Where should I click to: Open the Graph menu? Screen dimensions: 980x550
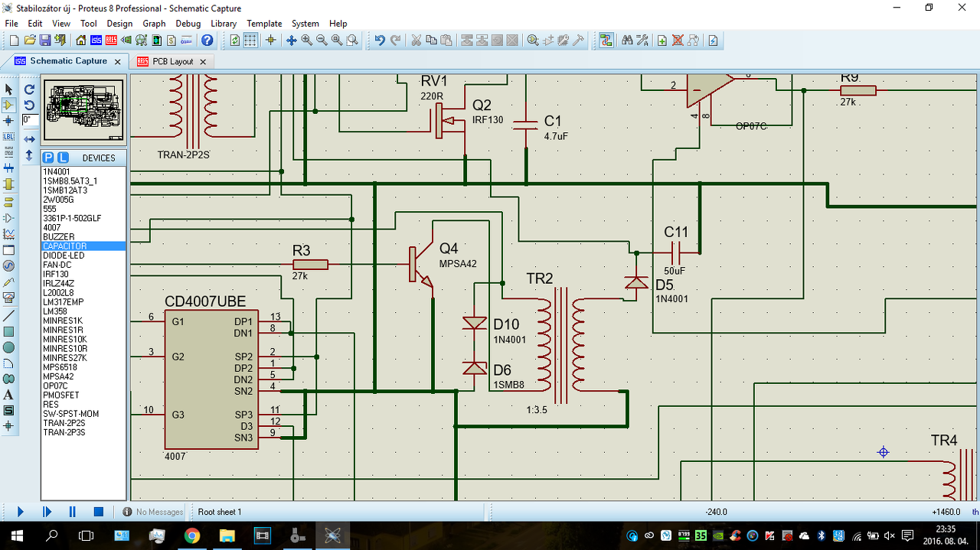click(154, 24)
